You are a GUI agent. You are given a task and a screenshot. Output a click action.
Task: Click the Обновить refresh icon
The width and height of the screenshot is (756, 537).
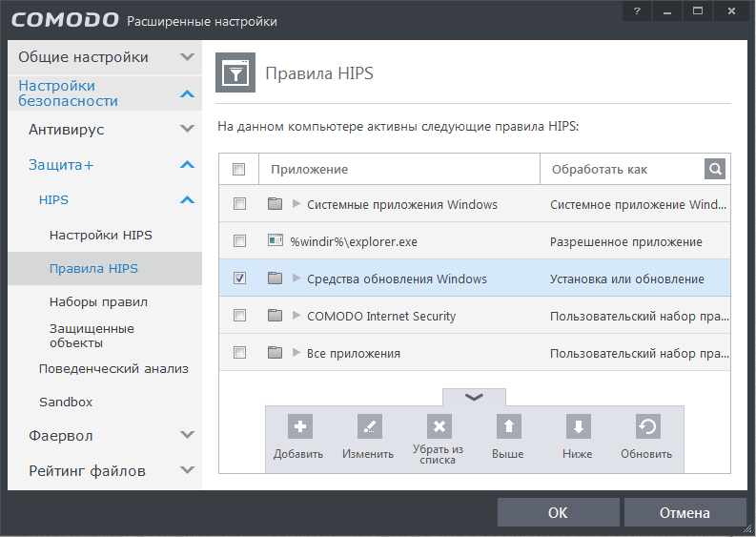pos(647,426)
